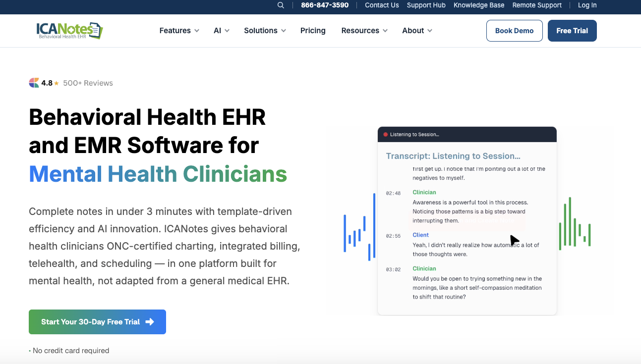The image size is (641, 364).
Task: Click the arrow on Start Free Trial button
Action: click(x=150, y=322)
